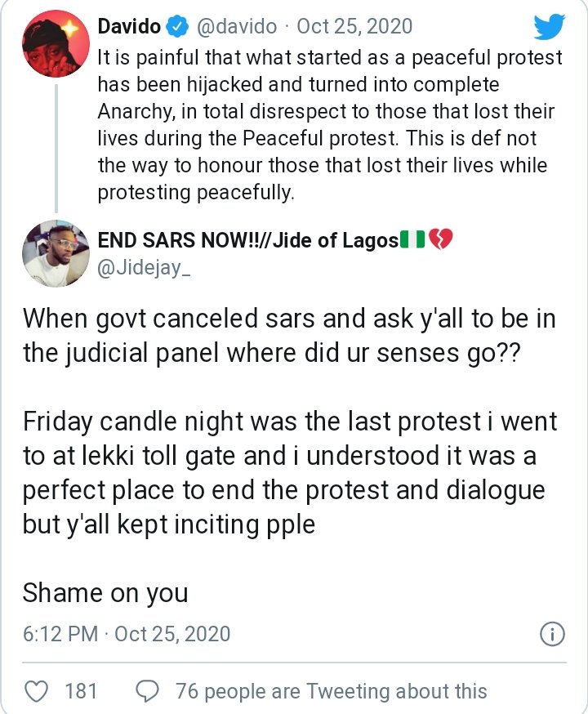This screenshot has width=588, height=714.
Task: Click Davido's blue verified badge
Action: click(x=176, y=27)
